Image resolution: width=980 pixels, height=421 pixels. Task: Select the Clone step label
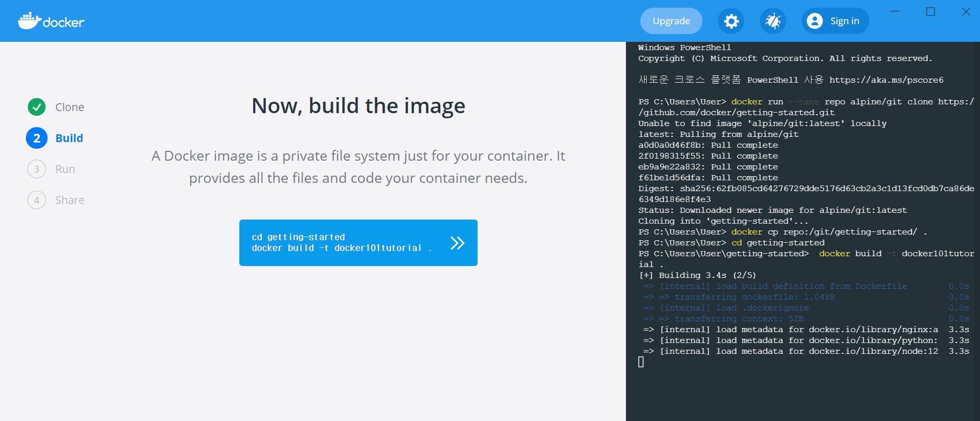coord(70,107)
